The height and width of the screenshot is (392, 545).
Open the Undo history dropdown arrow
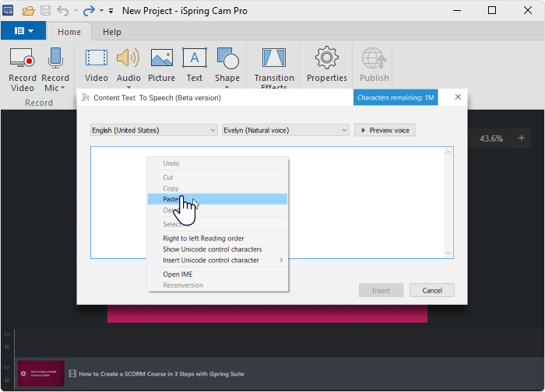point(76,11)
